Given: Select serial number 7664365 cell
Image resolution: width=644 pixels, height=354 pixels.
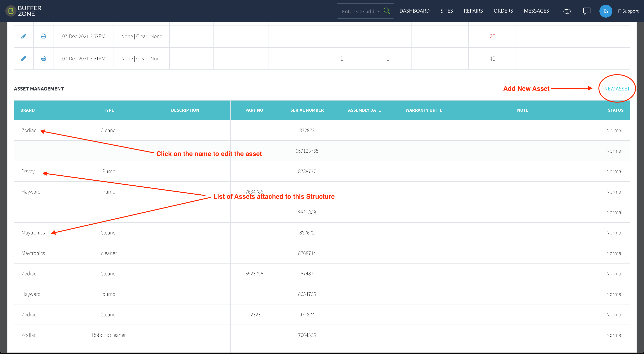Looking at the screenshot, I should 307,335.
